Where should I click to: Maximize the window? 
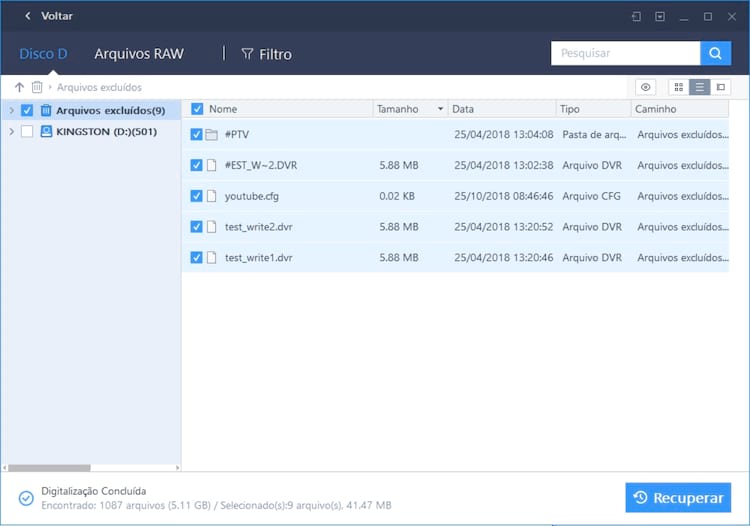708,17
